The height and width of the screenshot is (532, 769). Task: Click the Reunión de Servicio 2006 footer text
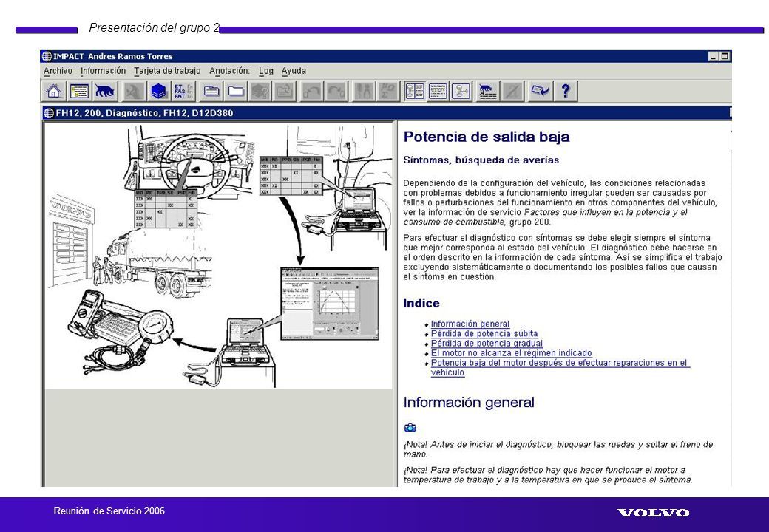click(109, 511)
